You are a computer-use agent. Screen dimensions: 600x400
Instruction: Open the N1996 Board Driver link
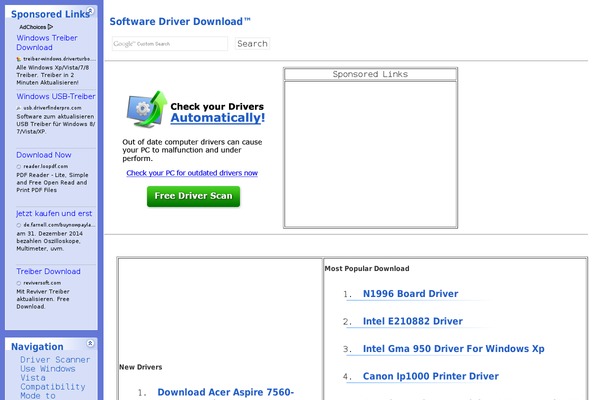tap(411, 294)
